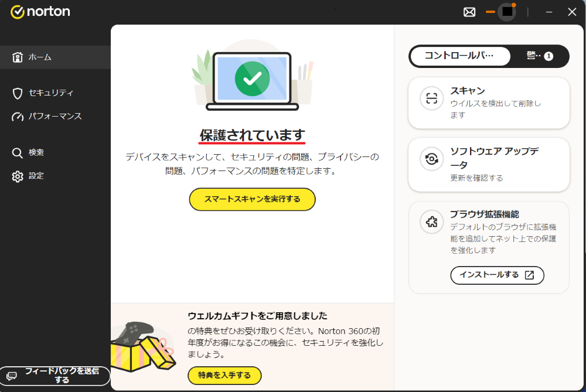The image size is (586, 392).
Task: Click ブラウザ拡張機能 title text
Action: [485, 214]
